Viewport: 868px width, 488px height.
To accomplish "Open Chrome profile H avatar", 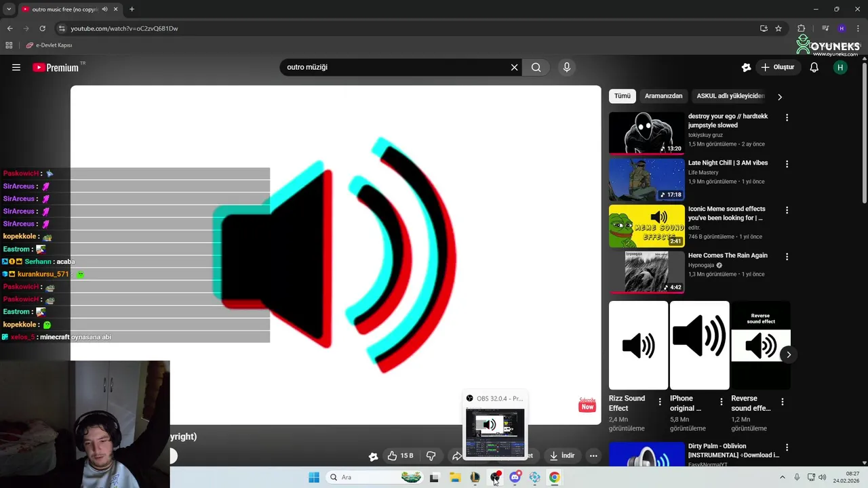I will (842, 28).
